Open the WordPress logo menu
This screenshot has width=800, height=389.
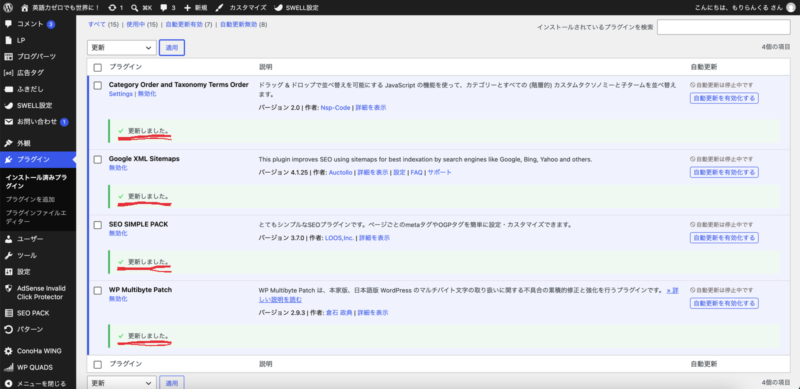8,8
